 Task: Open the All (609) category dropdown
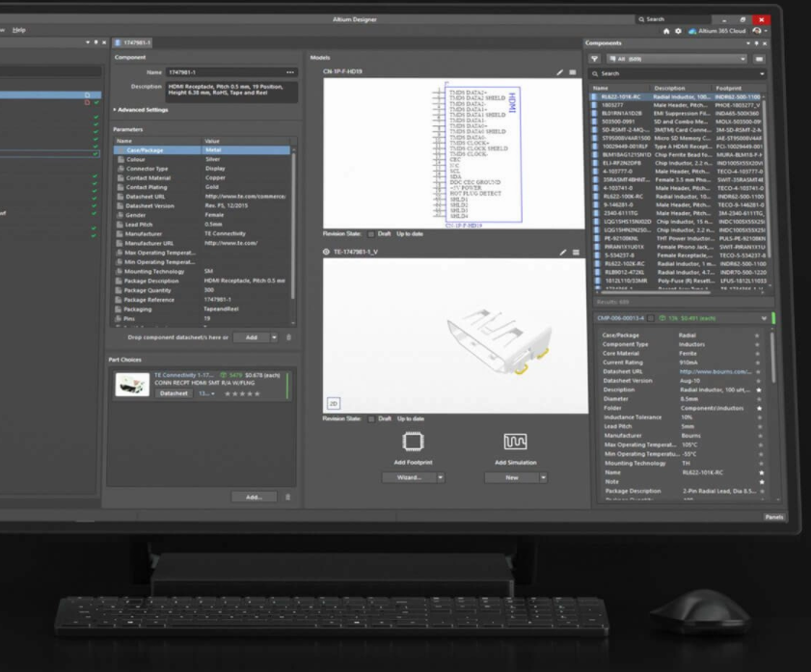click(678, 59)
